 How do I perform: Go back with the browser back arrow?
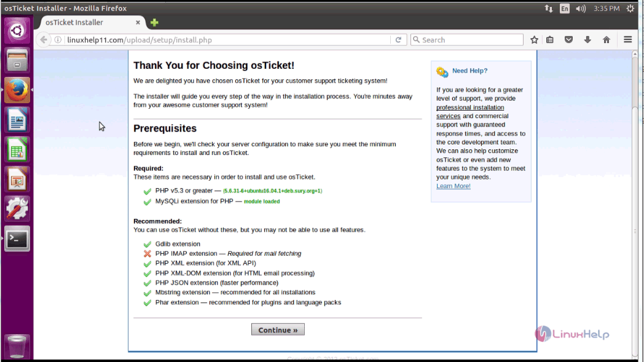(x=44, y=40)
